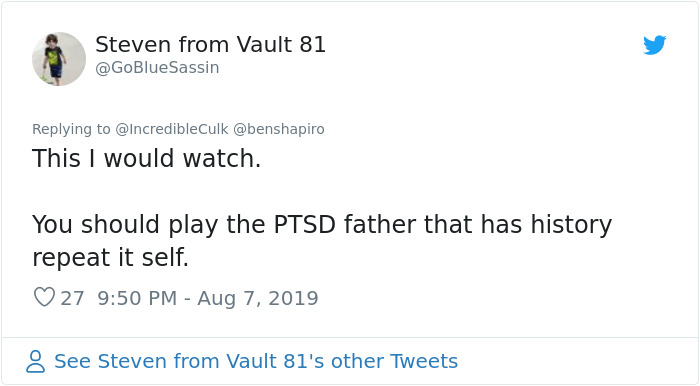Click "Vault 81" in the display name

click(x=281, y=45)
